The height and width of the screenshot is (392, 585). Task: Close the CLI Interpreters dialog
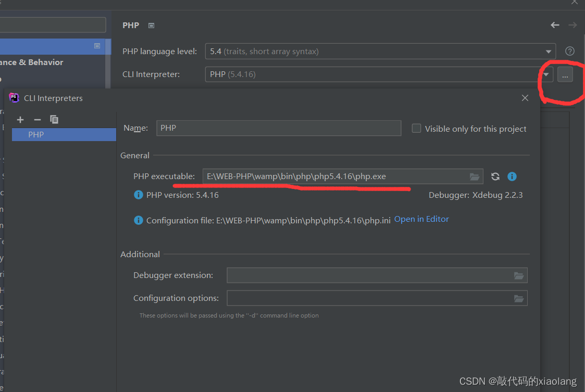click(525, 98)
